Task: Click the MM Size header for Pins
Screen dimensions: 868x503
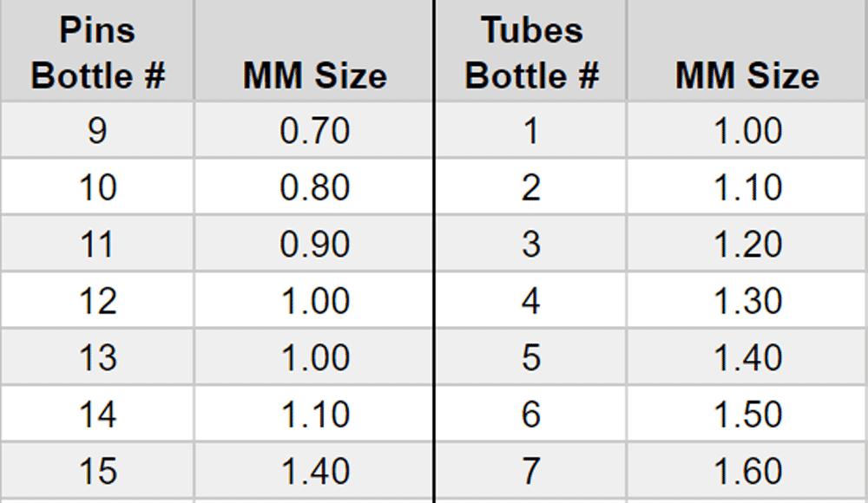Action: (314, 75)
